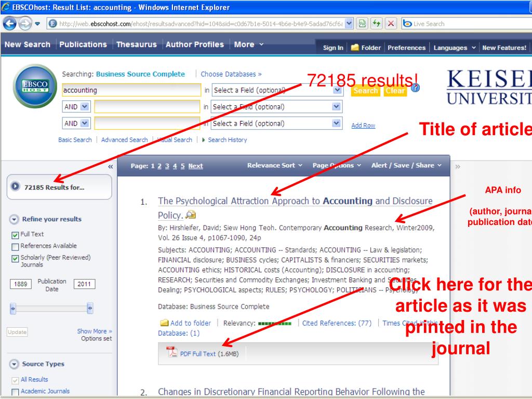
Task: Collapse Refine your results section
Action: click(x=14, y=220)
